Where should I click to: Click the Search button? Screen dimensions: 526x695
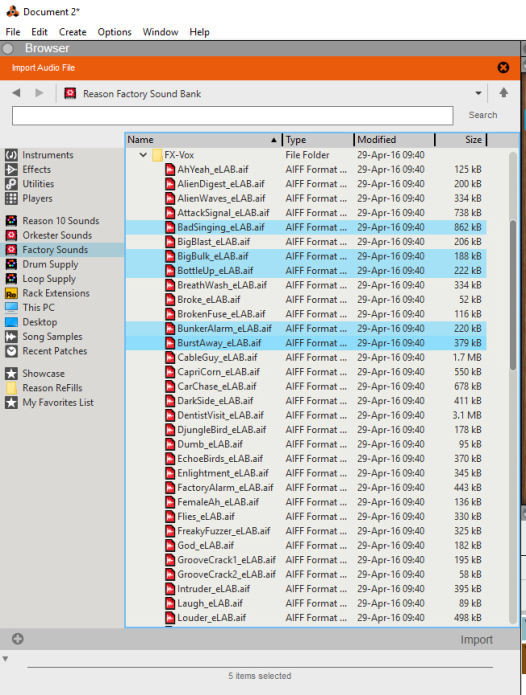(x=483, y=115)
